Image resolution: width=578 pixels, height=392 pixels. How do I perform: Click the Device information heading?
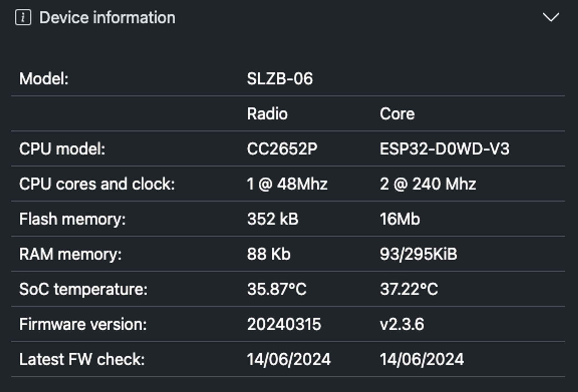click(107, 18)
